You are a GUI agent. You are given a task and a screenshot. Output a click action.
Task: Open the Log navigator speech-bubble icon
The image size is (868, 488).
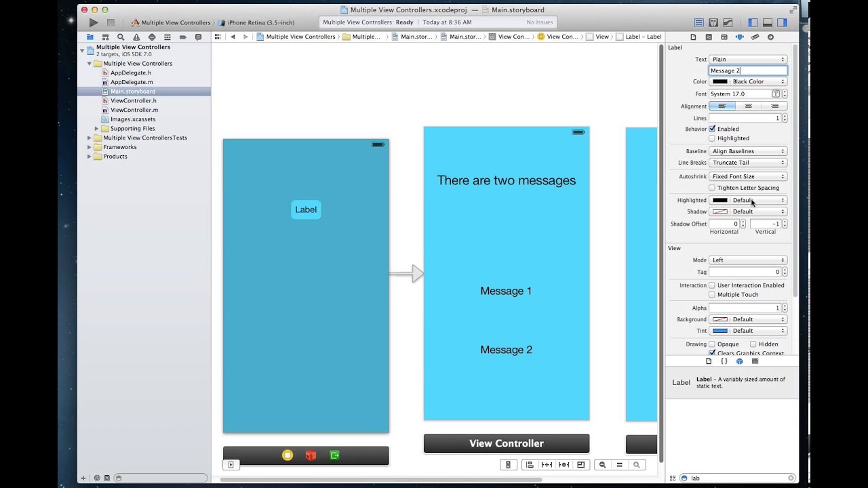tap(198, 37)
